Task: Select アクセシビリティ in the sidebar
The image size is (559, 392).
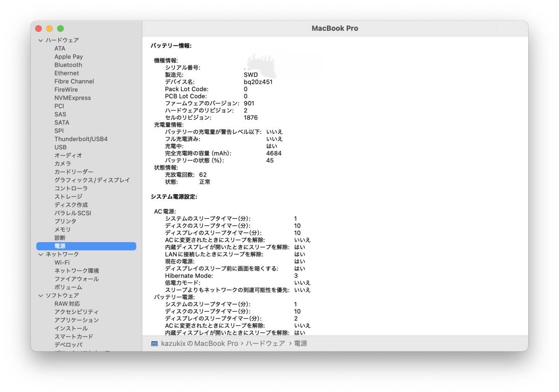Action: pyautogui.click(x=76, y=312)
